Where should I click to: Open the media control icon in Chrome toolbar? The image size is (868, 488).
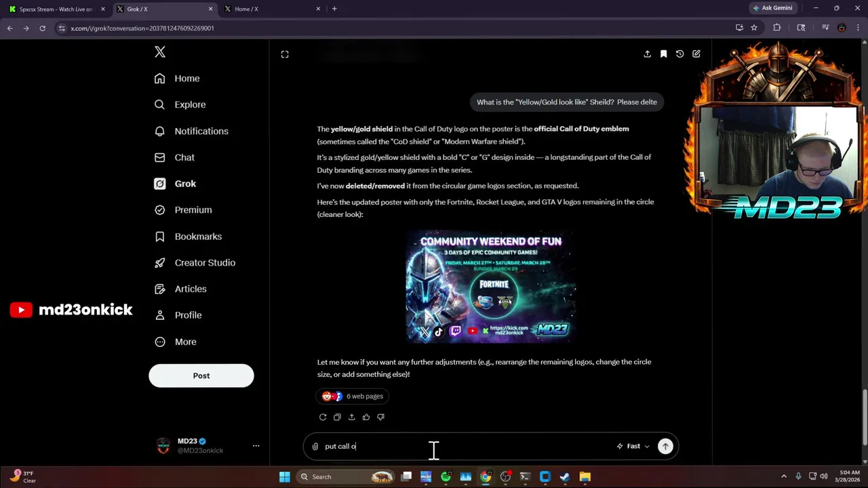[825, 28]
